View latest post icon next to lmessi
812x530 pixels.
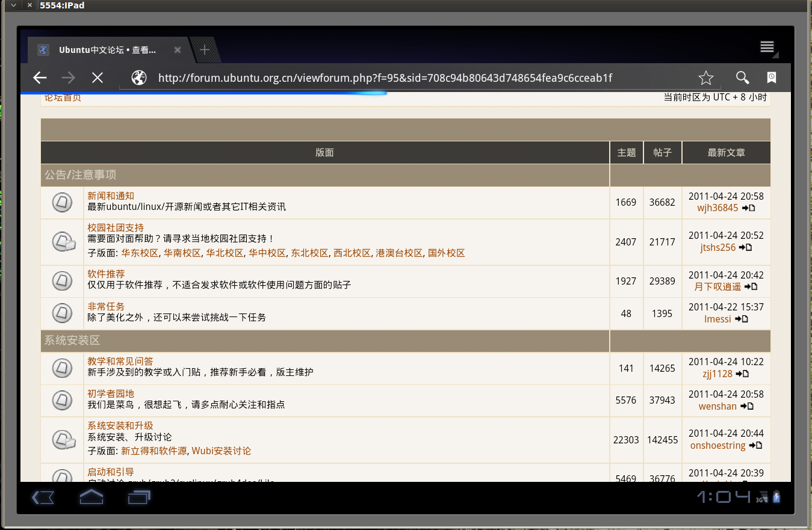point(742,319)
